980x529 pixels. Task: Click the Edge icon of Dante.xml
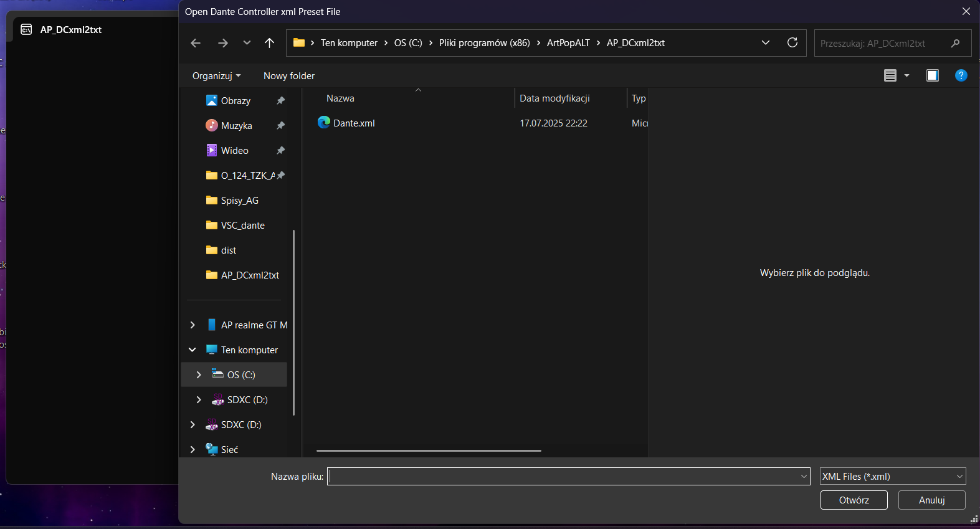click(x=324, y=122)
